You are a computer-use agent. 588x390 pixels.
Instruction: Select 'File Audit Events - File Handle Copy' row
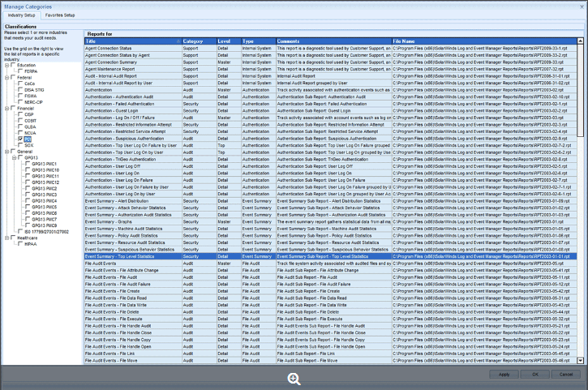coord(330,340)
